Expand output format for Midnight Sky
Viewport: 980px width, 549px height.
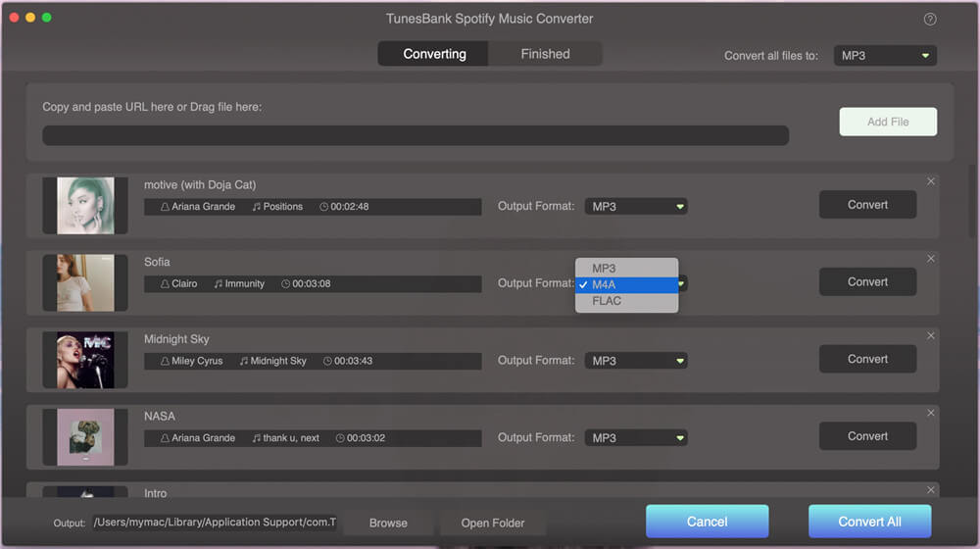click(636, 361)
